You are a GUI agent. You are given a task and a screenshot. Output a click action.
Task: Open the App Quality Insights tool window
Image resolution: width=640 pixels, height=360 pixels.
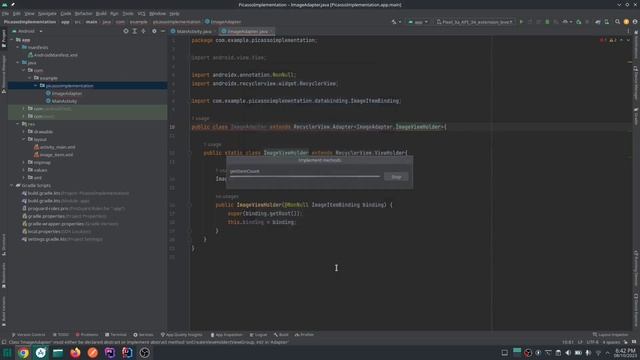(x=182, y=335)
